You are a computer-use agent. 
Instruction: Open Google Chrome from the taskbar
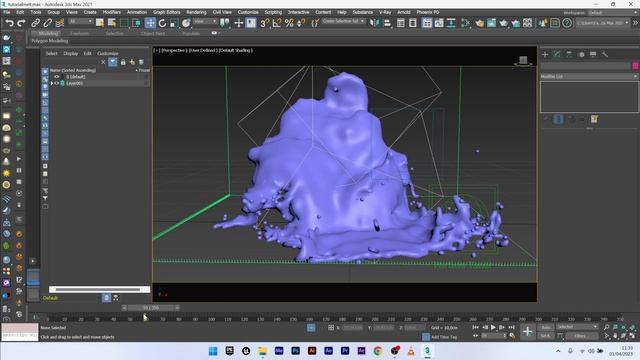(378, 351)
